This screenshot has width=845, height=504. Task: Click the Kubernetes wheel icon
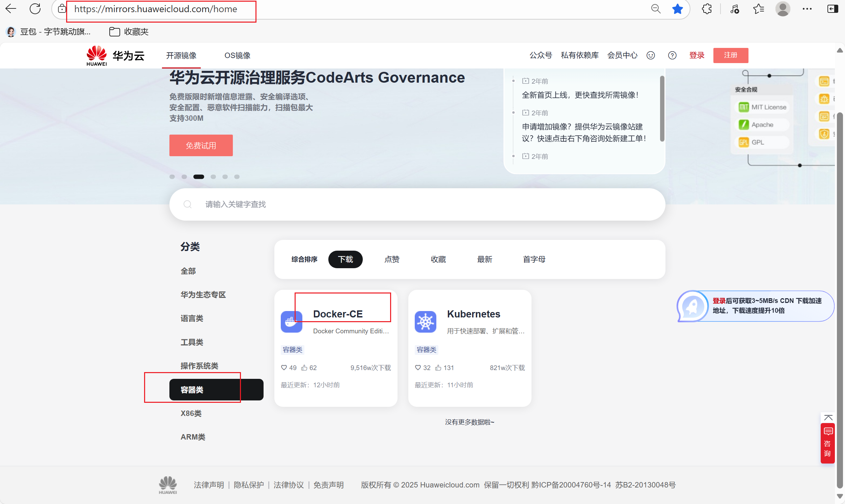[425, 321]
